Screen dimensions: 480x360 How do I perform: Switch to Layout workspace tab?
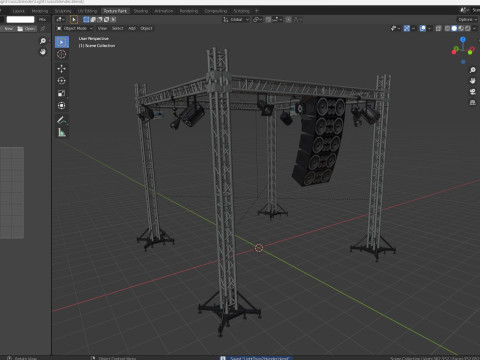(x=19, y=11)
